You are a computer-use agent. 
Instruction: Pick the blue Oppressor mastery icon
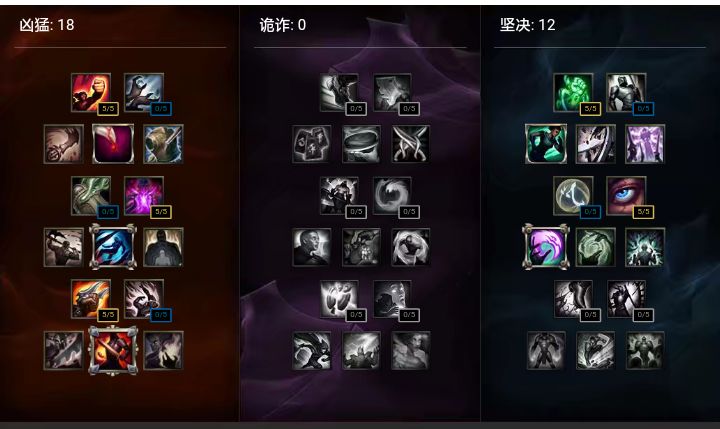113,247
